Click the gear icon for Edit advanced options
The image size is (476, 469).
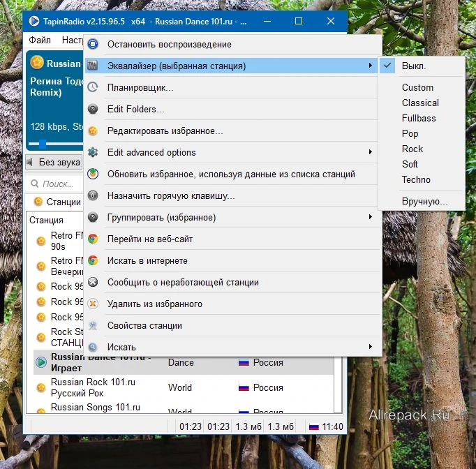(x=93, y=152)
